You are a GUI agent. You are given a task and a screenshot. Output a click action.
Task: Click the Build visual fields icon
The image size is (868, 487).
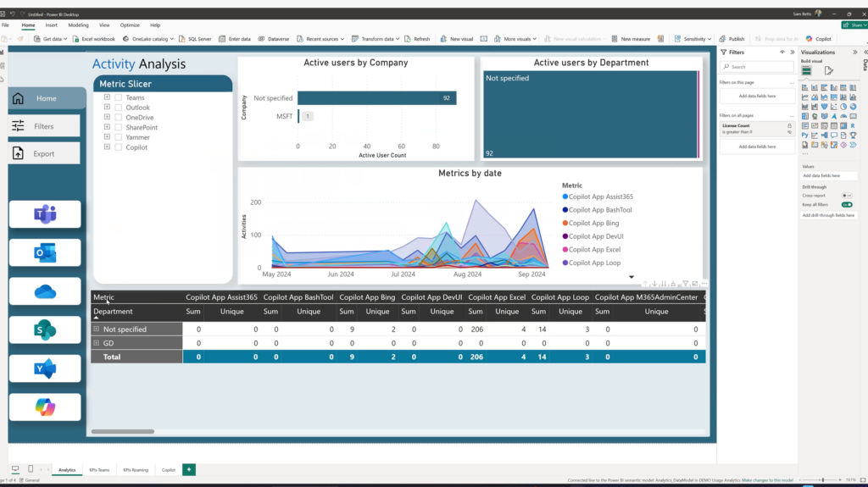(807, 70)
